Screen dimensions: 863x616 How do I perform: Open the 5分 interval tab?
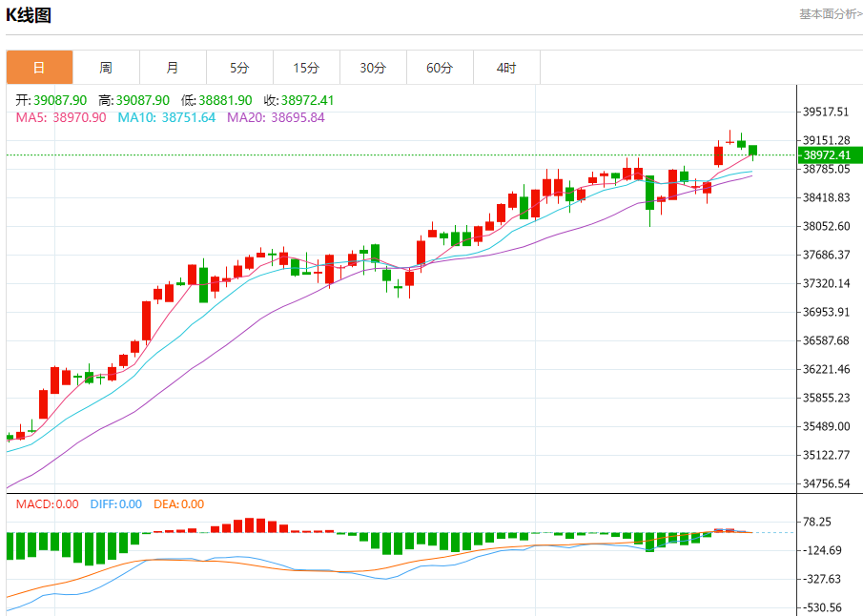pyautogui.click(x=239, y=68)
